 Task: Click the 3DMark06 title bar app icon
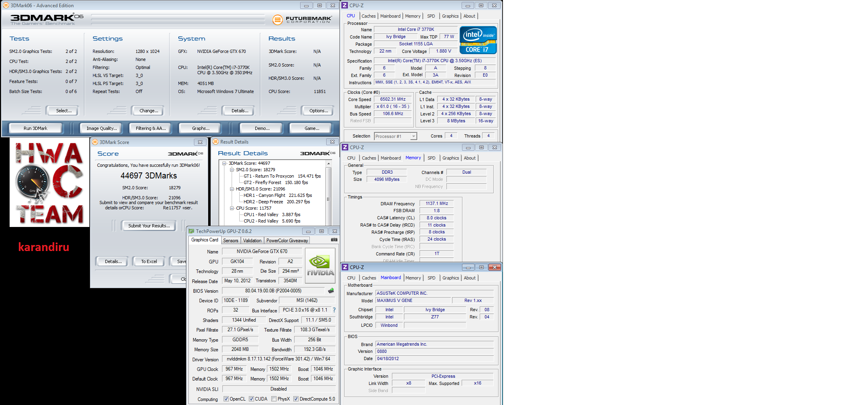(6, 5)
